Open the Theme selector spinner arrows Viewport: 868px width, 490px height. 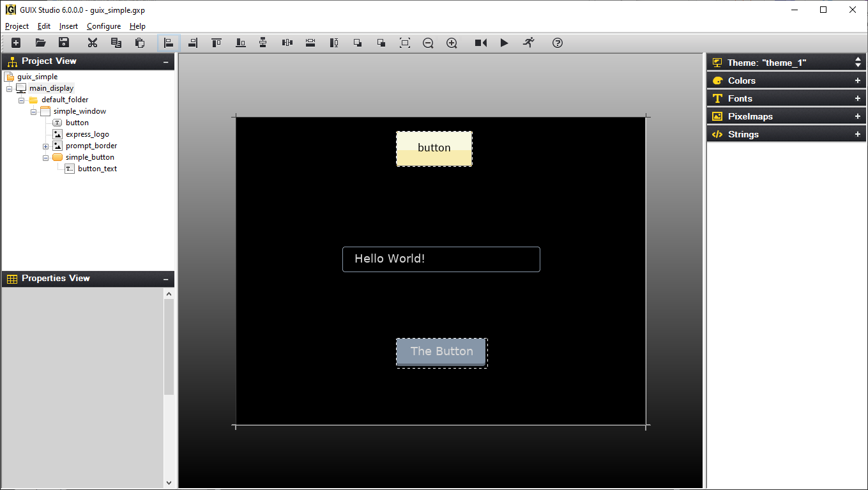tap(858, 62)
